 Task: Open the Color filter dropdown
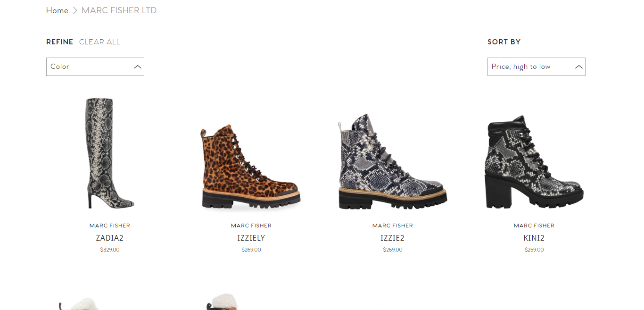(95, 67)
